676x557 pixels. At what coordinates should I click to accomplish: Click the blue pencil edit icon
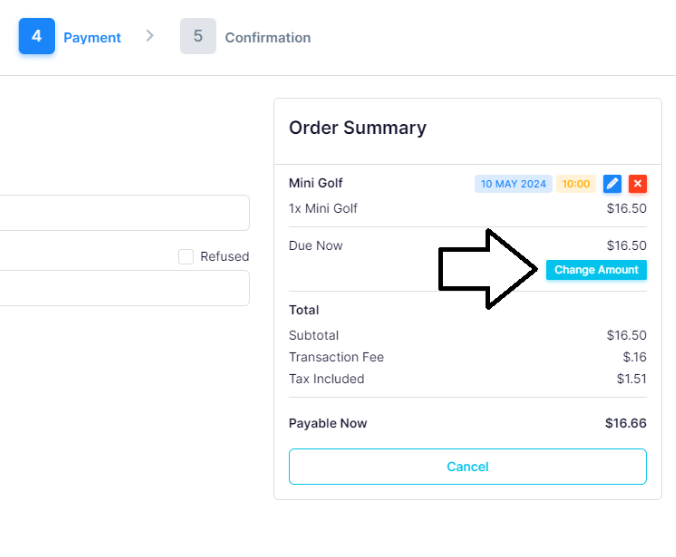tap(612, 184)
